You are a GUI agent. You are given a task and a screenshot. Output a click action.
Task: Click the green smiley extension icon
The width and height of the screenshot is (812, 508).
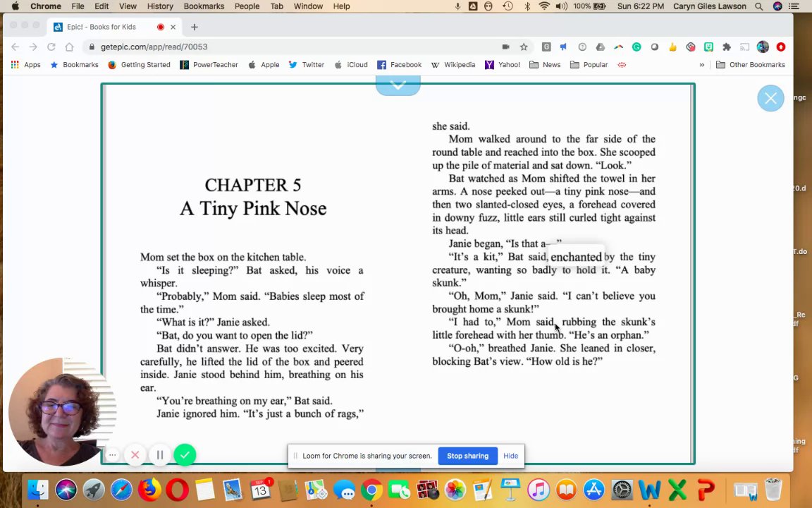click(x=708, y=47)
